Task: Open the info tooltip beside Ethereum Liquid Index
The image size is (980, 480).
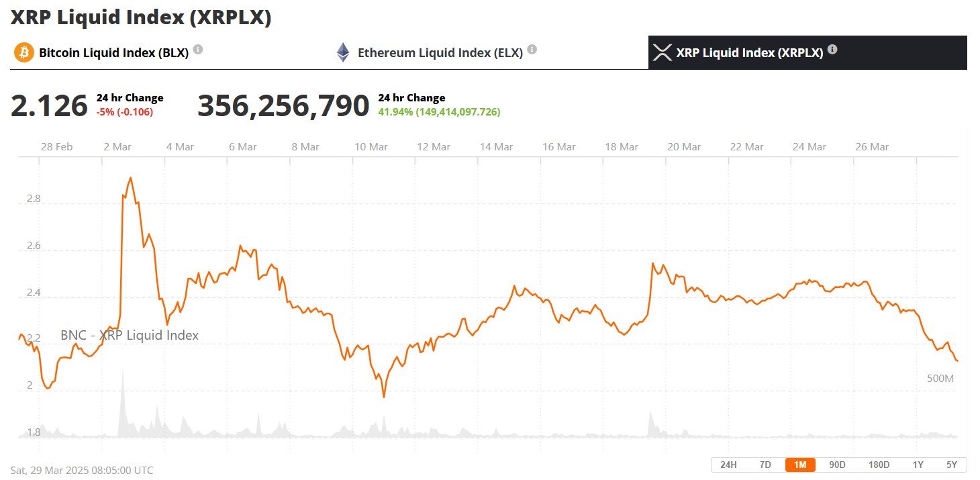Action: point(532,48)
